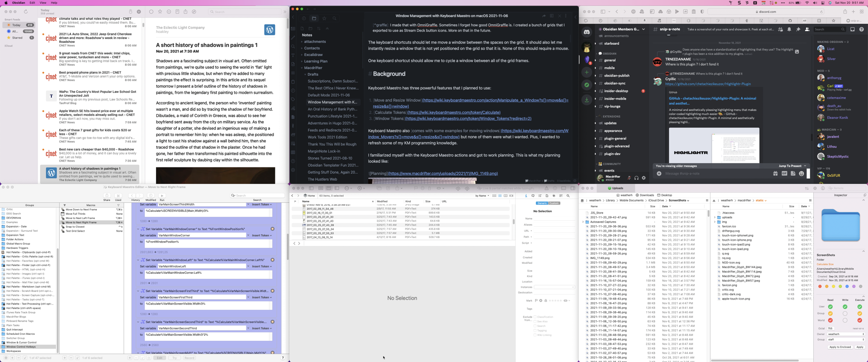Open Discord notification settings bell

point(789,29)
